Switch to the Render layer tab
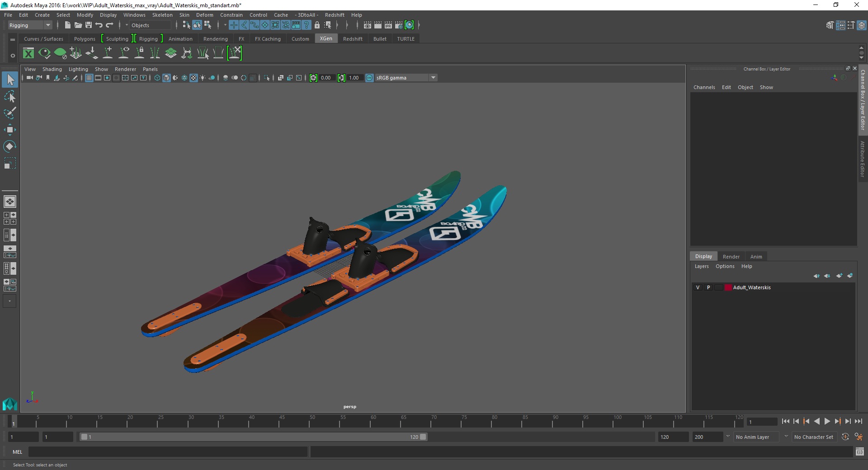This screenshot has width=868, height=470. 731,257
